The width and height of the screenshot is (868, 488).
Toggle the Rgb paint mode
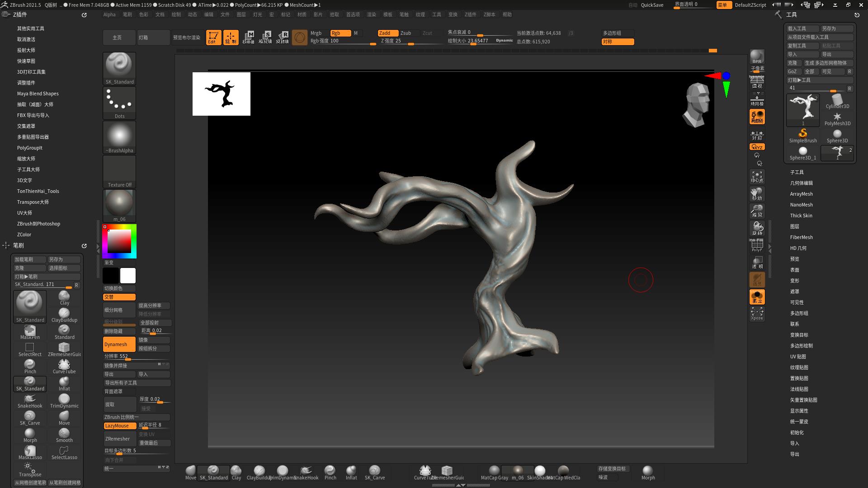[340, 33]
